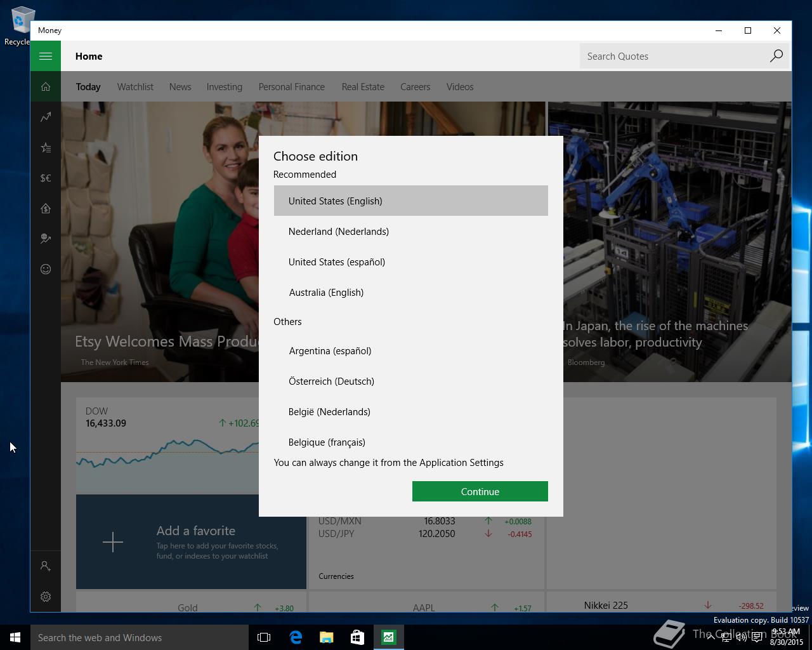Viewport: 812px width, 650px height.
Task: Click the plus icon in Add a favorite
Action: point(113,542)
